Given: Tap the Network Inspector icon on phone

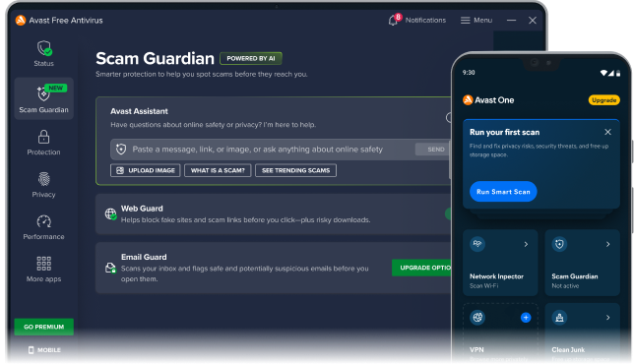Looking at the screenshot, I should pos(477,244).
